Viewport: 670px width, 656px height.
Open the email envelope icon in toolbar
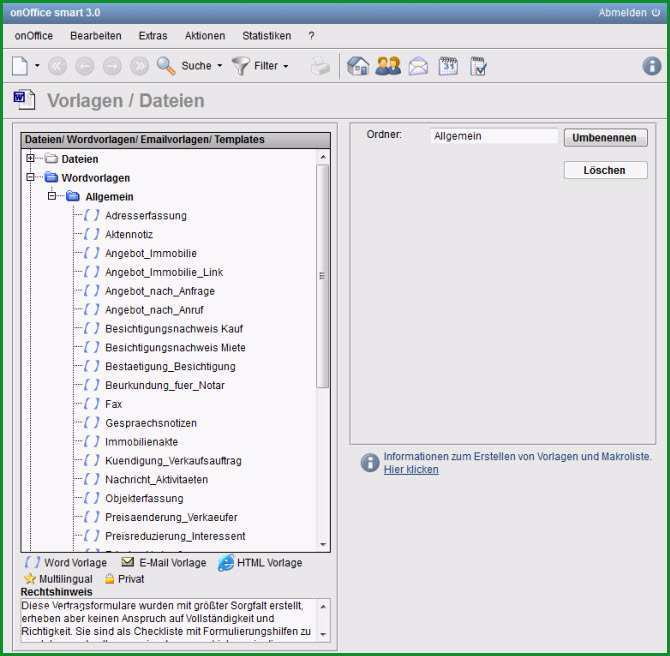point(418,67)
